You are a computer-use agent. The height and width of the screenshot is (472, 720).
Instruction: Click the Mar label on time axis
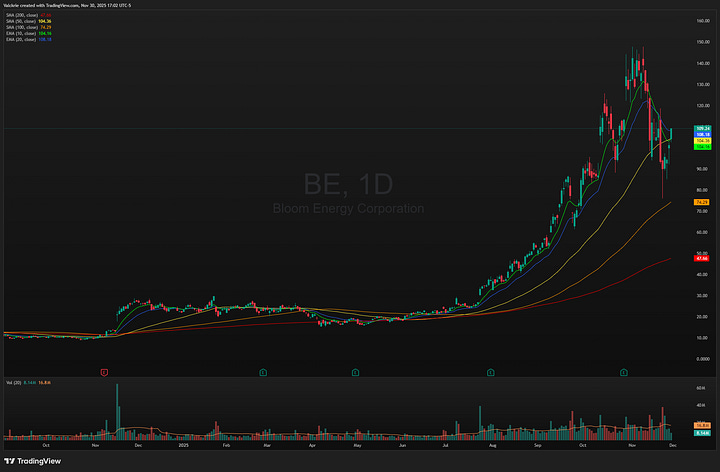point(267,445)
